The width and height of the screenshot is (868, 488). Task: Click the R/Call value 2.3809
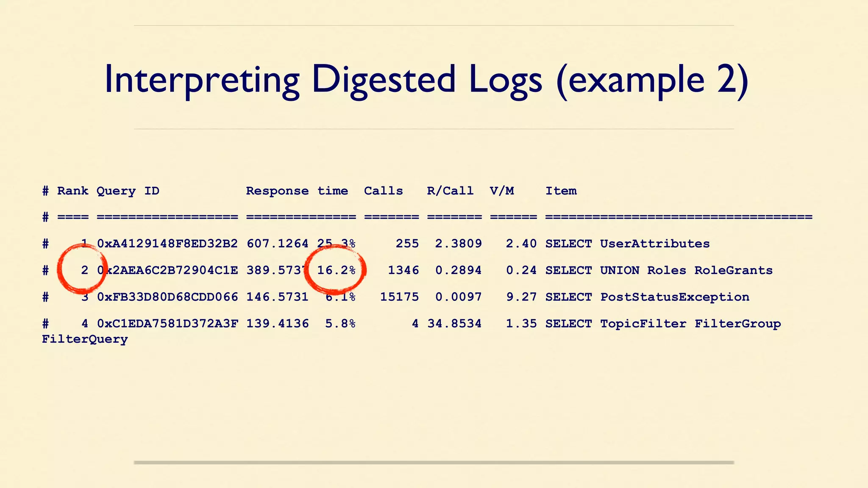point(459,244)
